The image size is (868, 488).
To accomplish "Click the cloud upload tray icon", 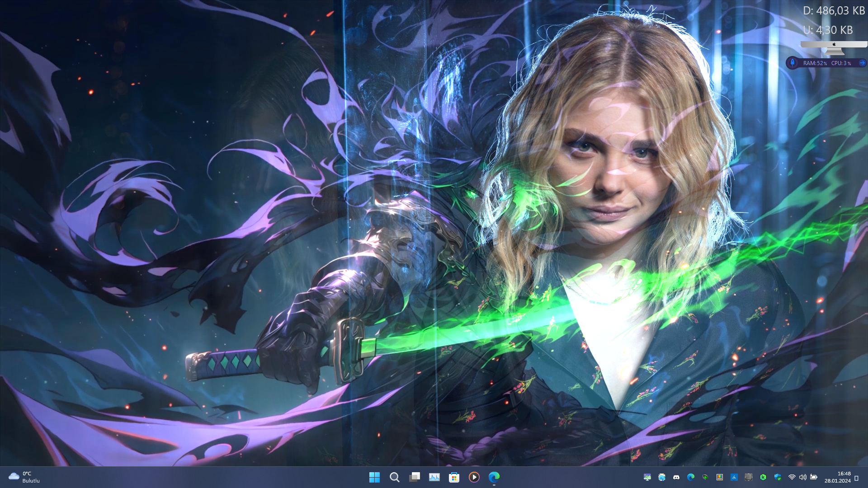I will tap(662, 477).
